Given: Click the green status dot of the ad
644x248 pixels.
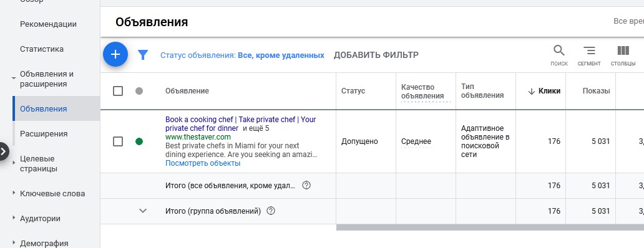Looking at the screenshot, I should tap(139, 141).
